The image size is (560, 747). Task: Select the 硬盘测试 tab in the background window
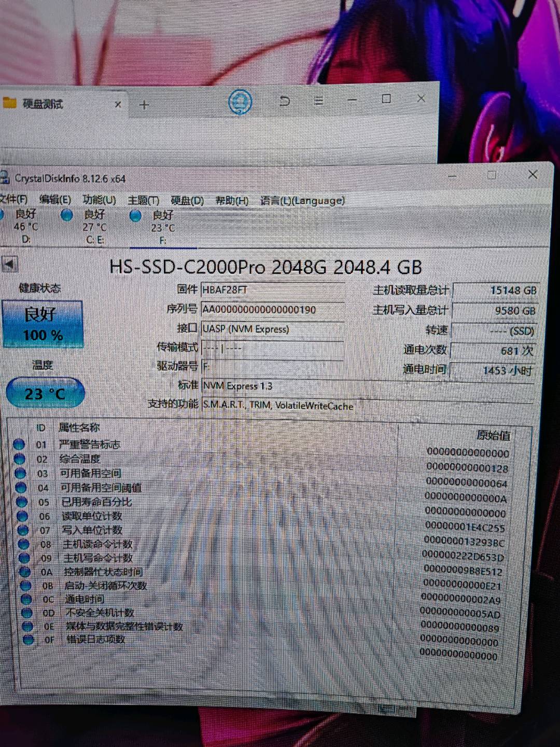click(62, 104)
